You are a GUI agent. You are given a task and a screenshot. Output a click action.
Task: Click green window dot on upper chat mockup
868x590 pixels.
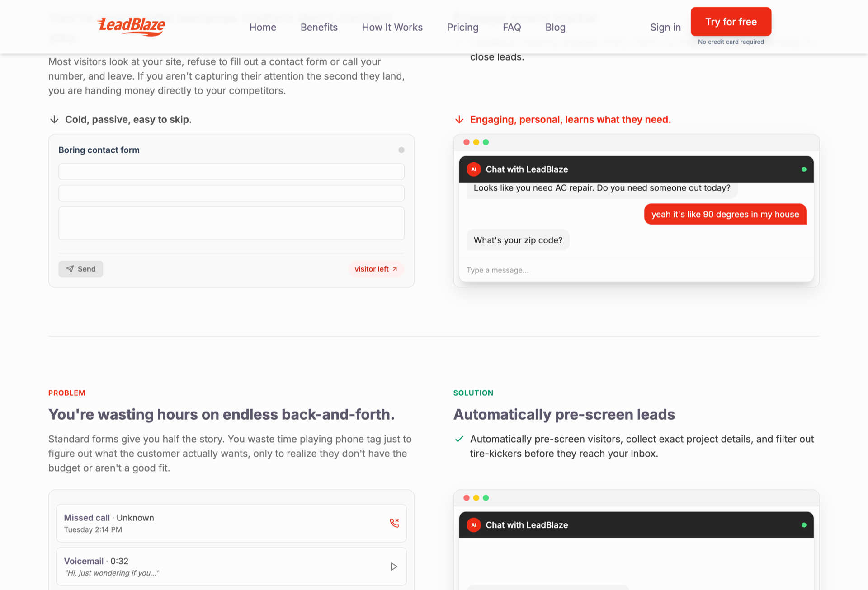click(486, 142)
